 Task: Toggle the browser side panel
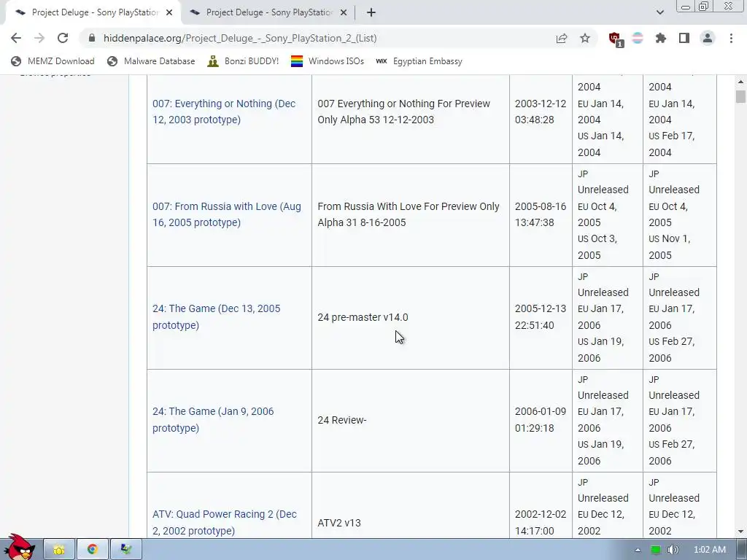[x=684, y=38]
